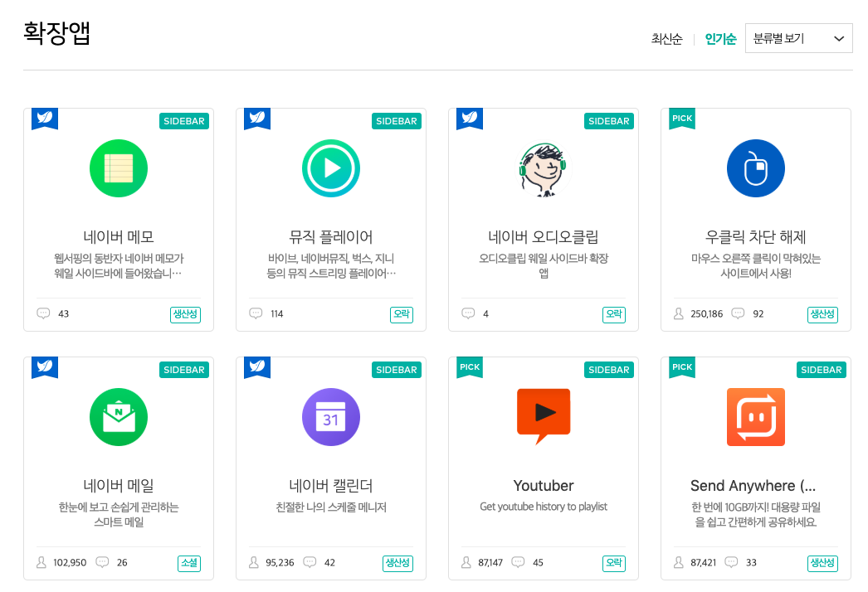This screenshot has width=868, height=592.
Task: Click SIDEBAR label on 네이버 메일 card
Action: click(x=183, y=370)
